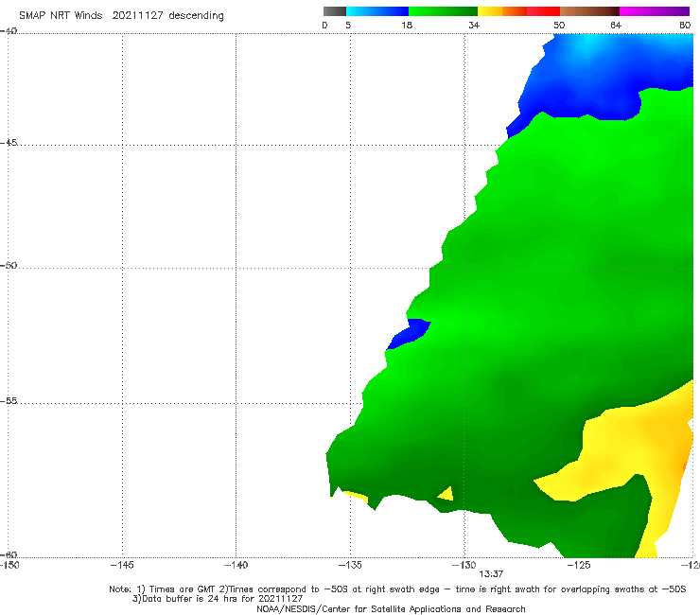Click the title text "SMAP NRT Winds 20211127 descending"
Screen dimensions: 700x615
pyautogui.click(x=121, y=16)
